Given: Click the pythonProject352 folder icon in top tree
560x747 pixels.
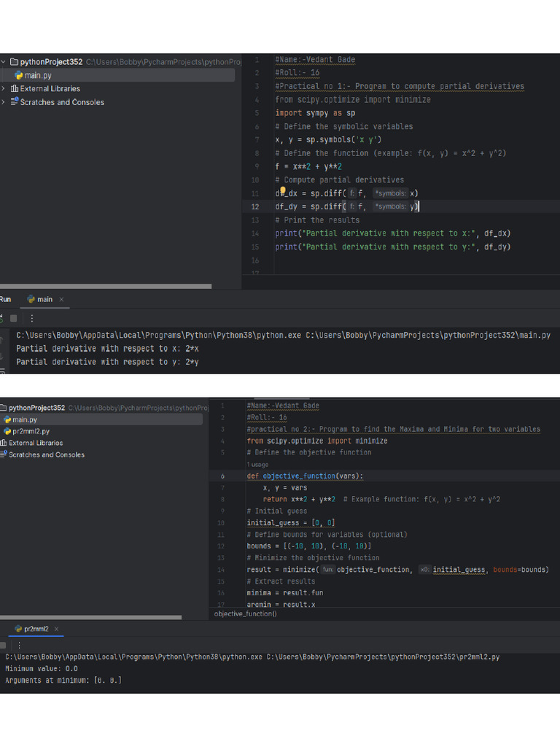Looking at the screenshot, I should (14, 63).
